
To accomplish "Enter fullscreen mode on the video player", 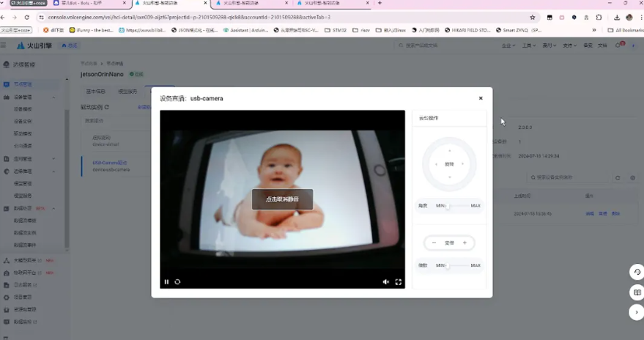I will pos(399,281).
